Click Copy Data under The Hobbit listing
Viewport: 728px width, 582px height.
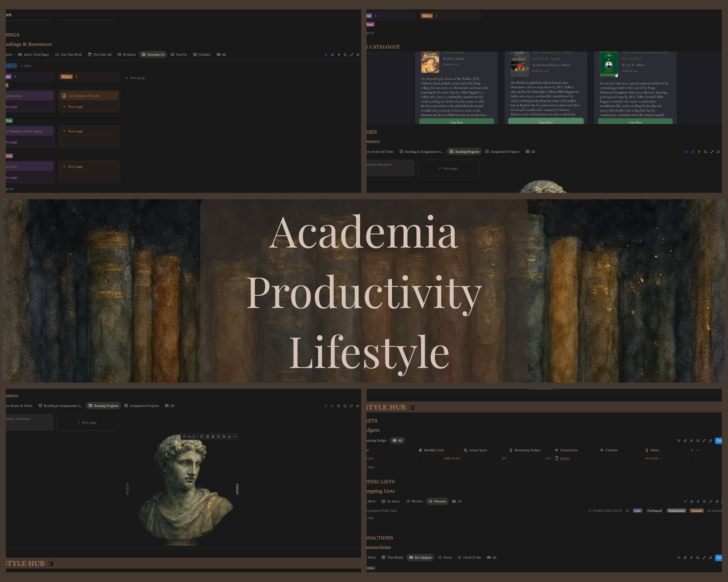click(457, 123)
